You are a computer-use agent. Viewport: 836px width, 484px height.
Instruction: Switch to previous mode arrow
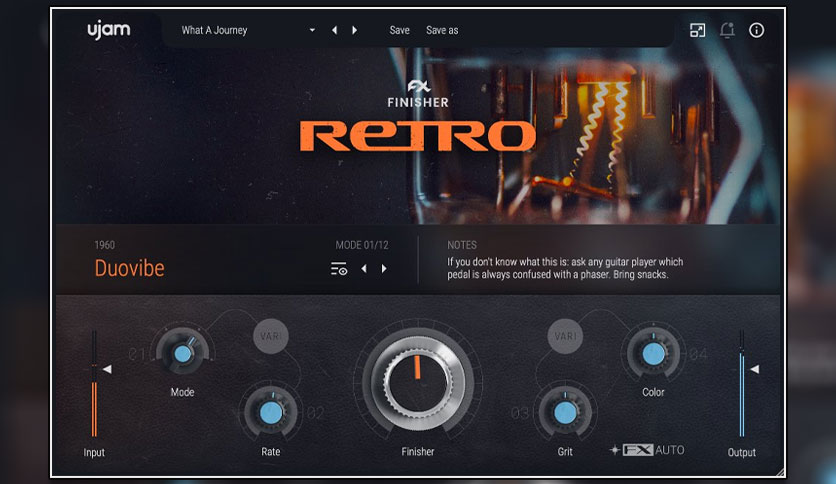[x=364, y=269]
